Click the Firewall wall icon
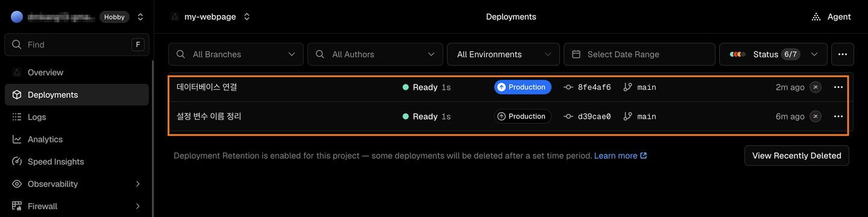 click(17, 206)
